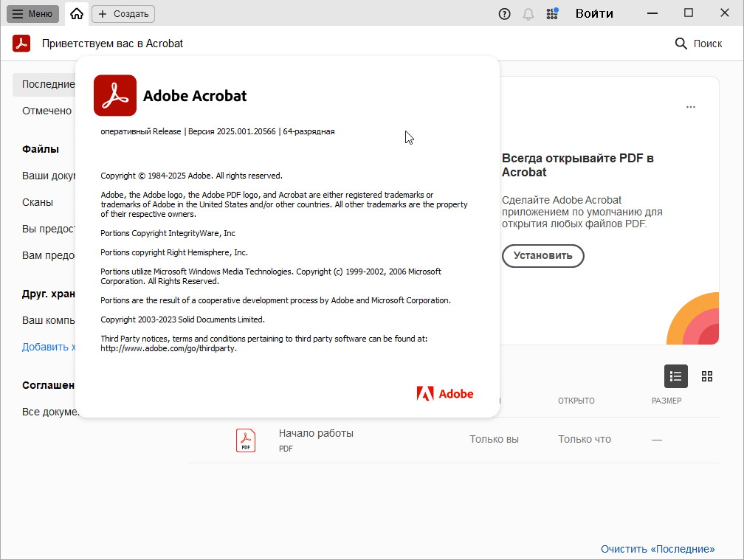The height and width of the screenshot is (560, 744).
Task: Click the Acrobat logo in header
Action: pos(21,43)
